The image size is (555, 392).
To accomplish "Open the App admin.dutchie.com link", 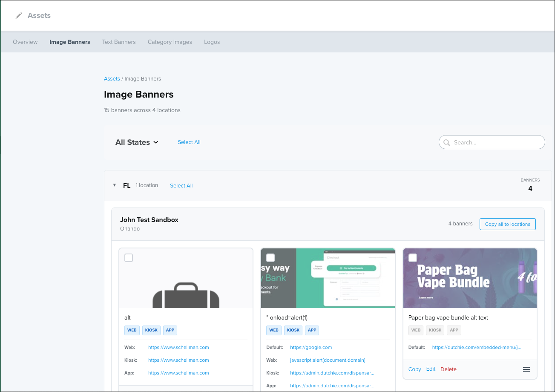I will [x=332, y=386].
